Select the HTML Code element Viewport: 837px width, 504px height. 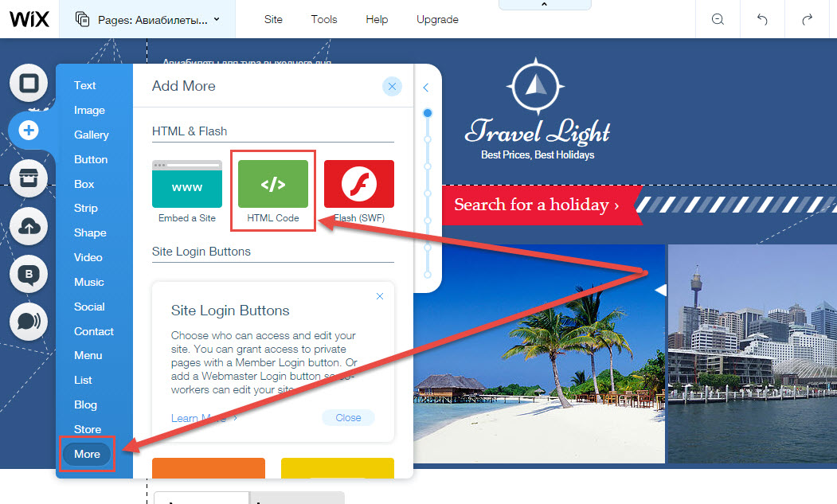pyautogui.click(x=273, y=191)
